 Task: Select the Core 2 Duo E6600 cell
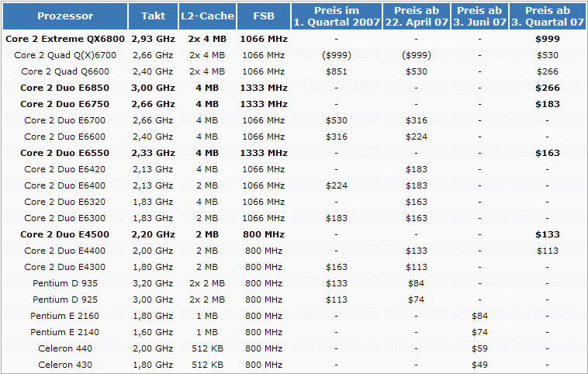65,137
